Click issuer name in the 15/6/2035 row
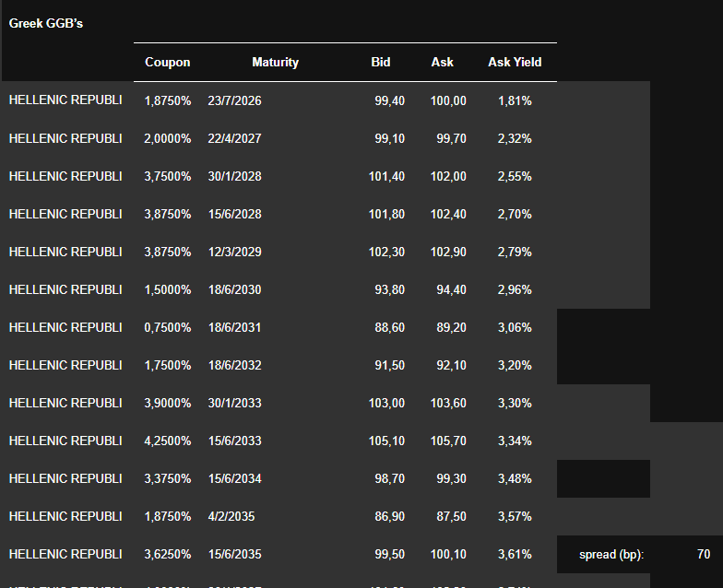The width and height of the screenshot is (723, 588). pyautogui.click(x=65, y=555)
